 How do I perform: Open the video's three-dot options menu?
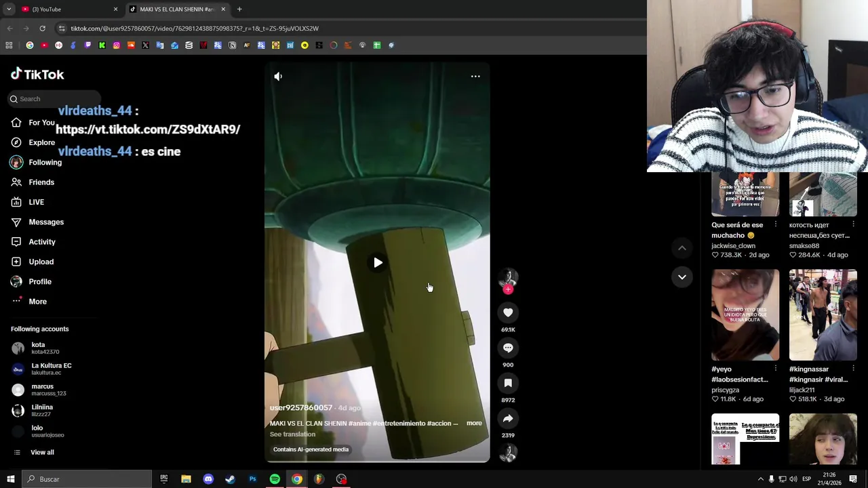475,77
